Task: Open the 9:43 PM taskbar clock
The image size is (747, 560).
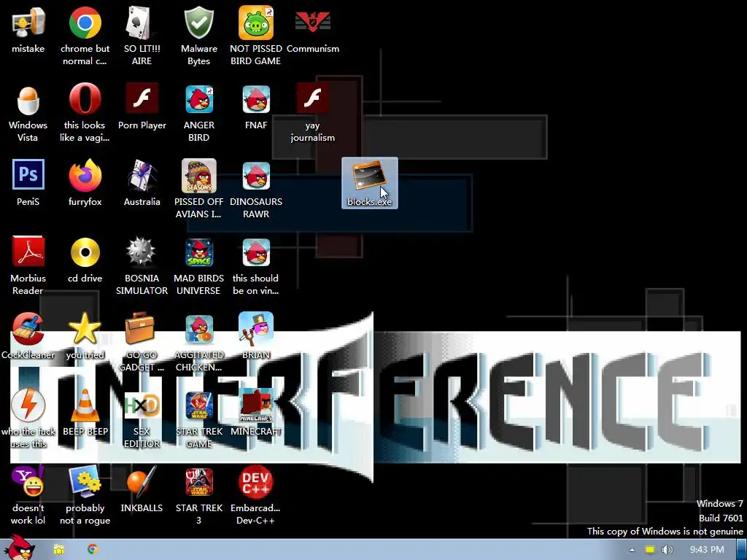Action: coord(706,550)
